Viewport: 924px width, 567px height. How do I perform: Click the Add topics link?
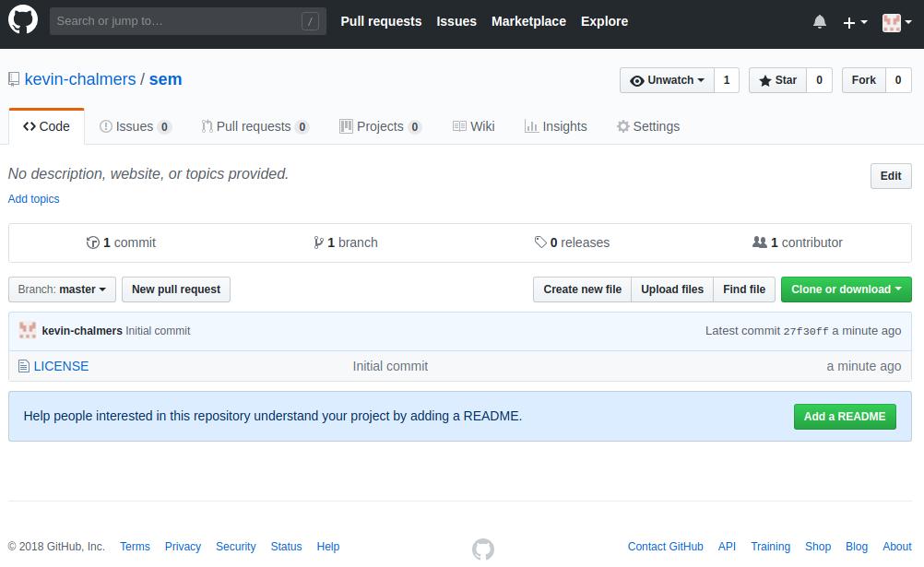pos(33,199)
